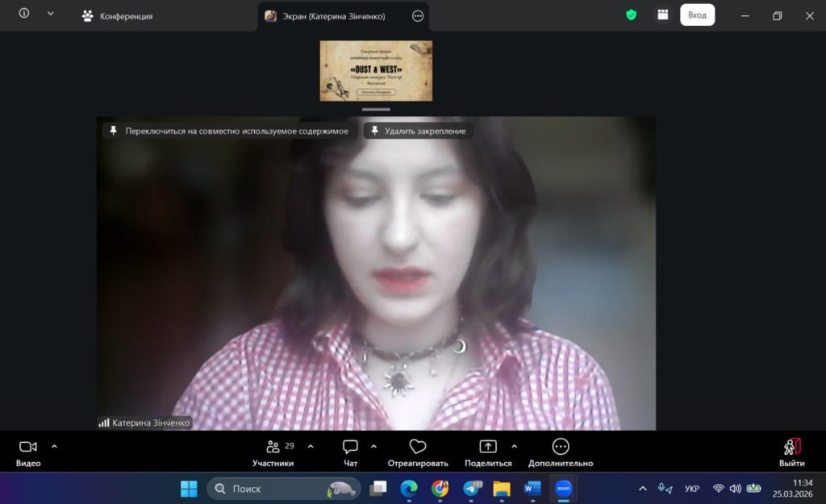Click the green encryption shield icon

point(631,15)
